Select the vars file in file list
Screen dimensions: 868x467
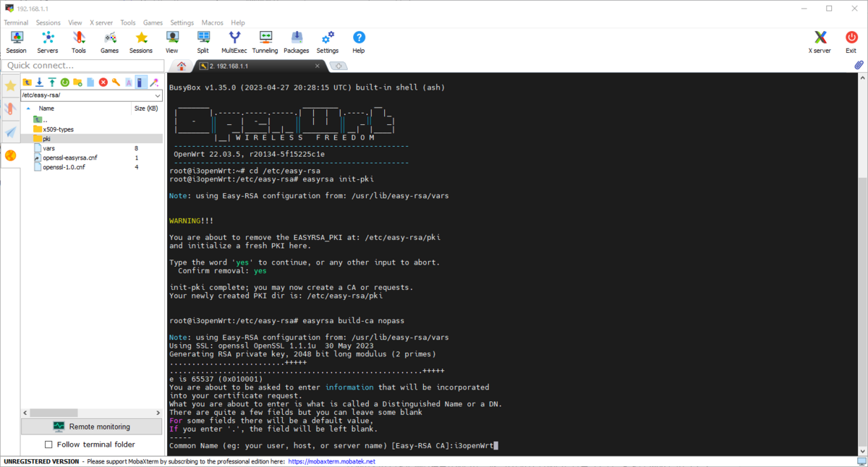(x=48, y=148)
